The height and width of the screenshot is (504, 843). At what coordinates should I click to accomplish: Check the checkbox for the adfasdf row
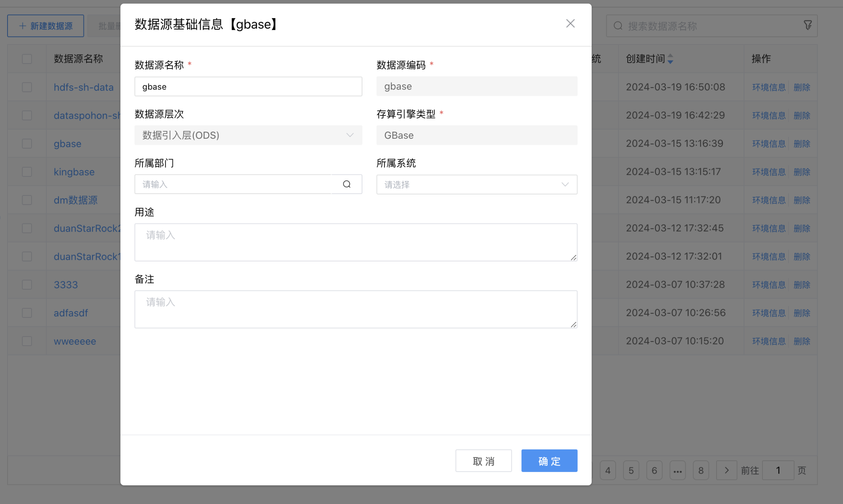[x=27, y=313]
